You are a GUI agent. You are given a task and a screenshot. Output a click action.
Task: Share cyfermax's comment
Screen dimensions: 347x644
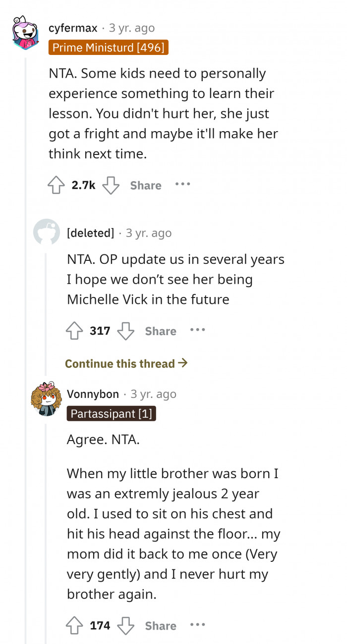click(x=146, y=186)
